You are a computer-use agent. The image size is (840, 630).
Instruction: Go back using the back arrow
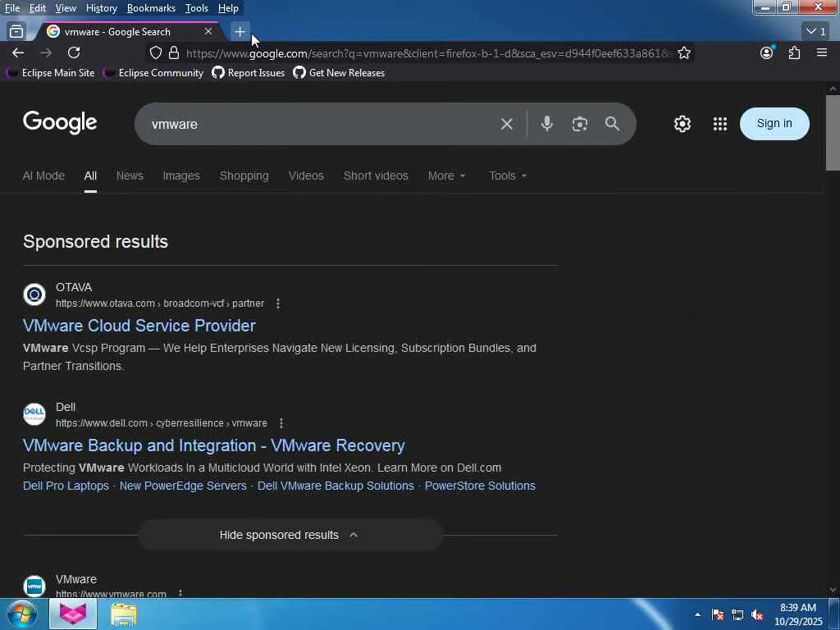click(x=18, y=52)
